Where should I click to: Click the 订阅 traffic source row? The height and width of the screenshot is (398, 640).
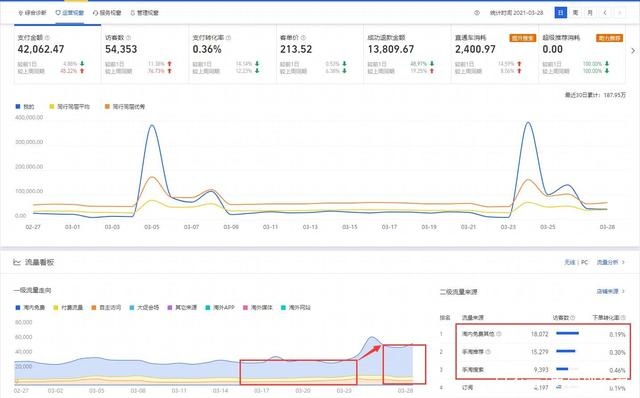pyautogui.click(x=533, y=387)
